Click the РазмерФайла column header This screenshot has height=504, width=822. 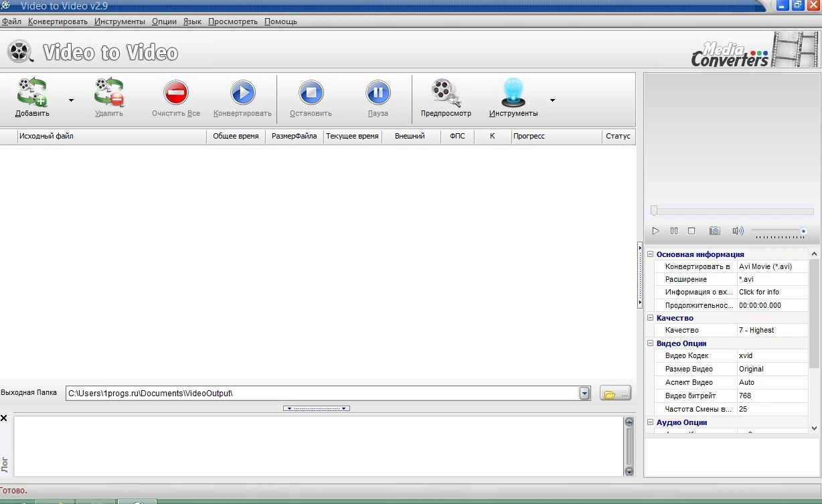pos(295,136)
